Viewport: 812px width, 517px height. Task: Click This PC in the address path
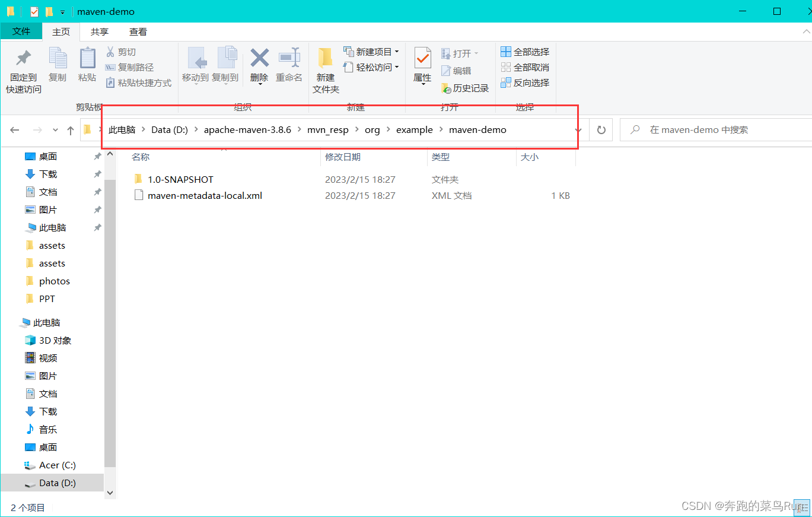pos(122,130)
